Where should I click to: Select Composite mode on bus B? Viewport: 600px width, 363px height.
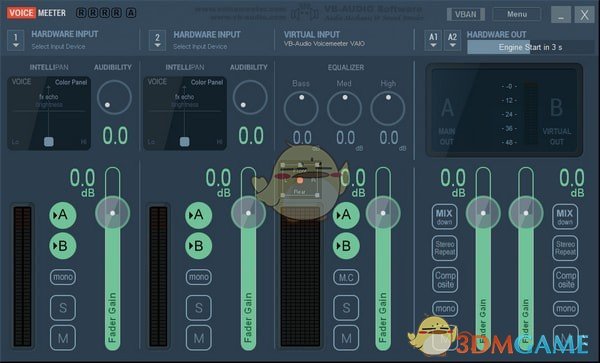(x=566, y=280)
